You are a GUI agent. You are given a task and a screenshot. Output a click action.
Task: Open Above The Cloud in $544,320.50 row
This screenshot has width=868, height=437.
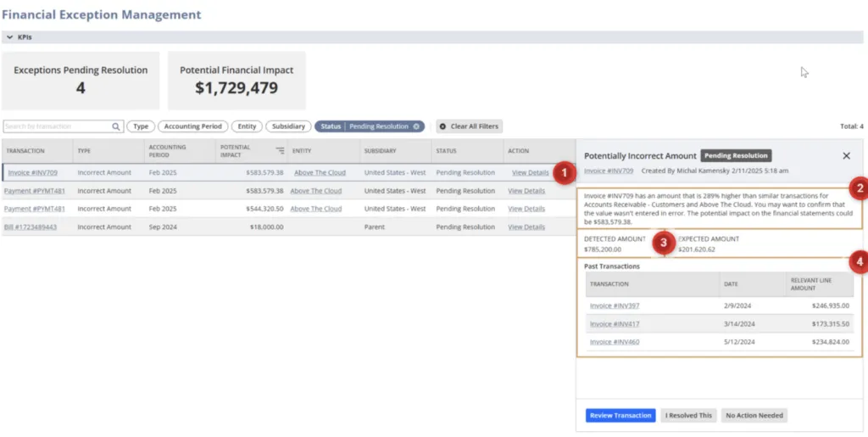[x=316, y=209]
